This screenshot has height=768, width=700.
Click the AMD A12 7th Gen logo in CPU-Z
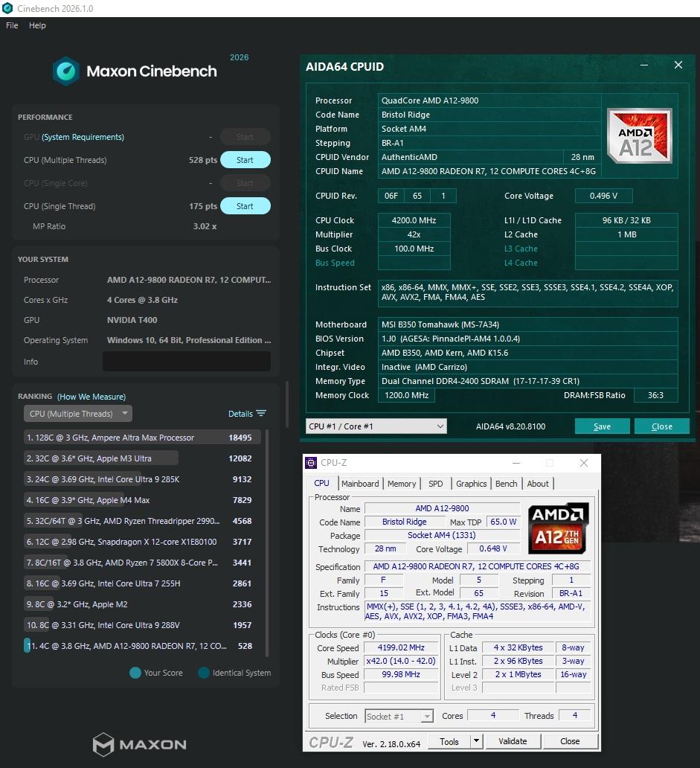(x=558, y=528)
